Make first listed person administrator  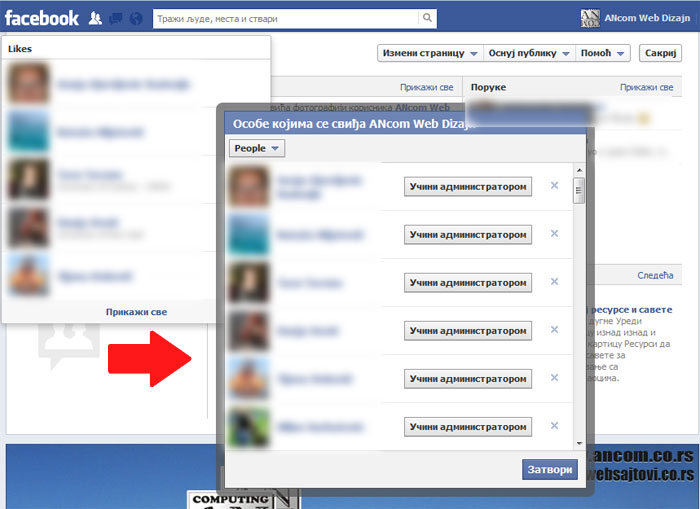pos(468,187)
